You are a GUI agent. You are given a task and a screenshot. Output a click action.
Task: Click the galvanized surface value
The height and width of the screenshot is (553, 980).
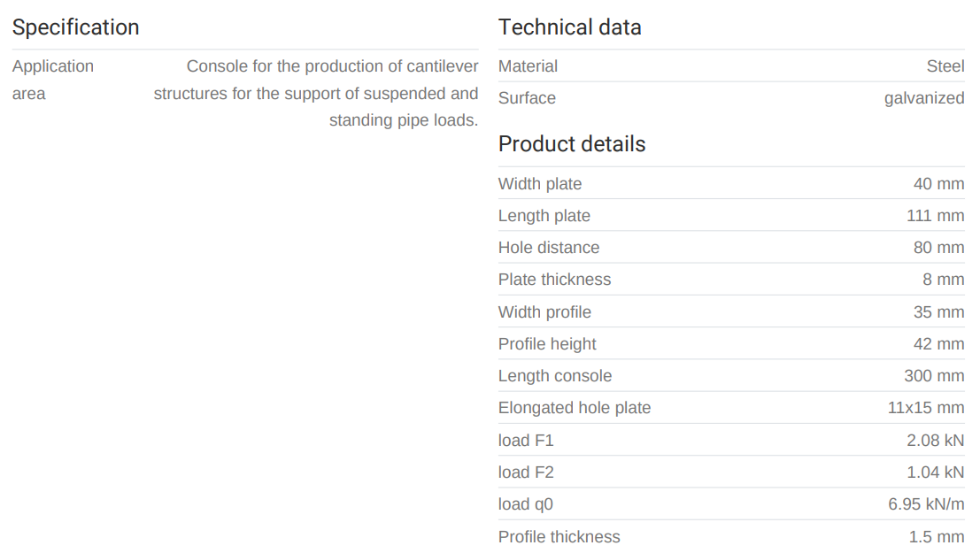coord(923,98)
